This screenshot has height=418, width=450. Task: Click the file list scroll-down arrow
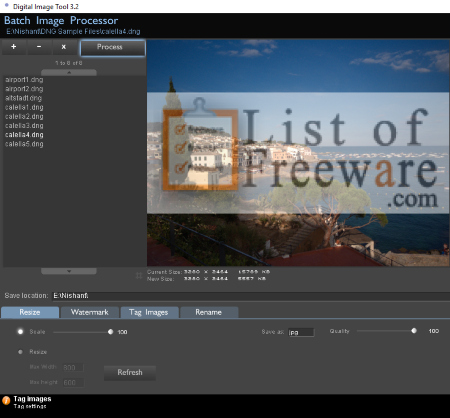(x=69, y=271)
